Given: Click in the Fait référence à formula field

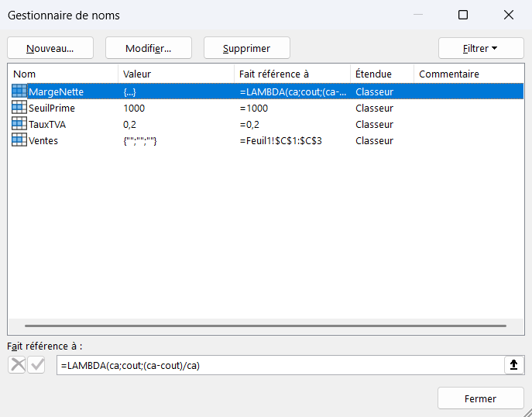Looking at the screenshot, I should click(x=280, y=365).
